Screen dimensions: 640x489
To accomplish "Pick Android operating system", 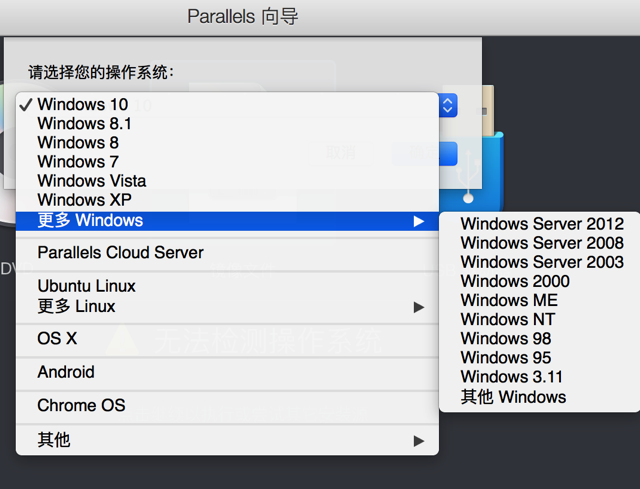I will [x=66, y=372].
